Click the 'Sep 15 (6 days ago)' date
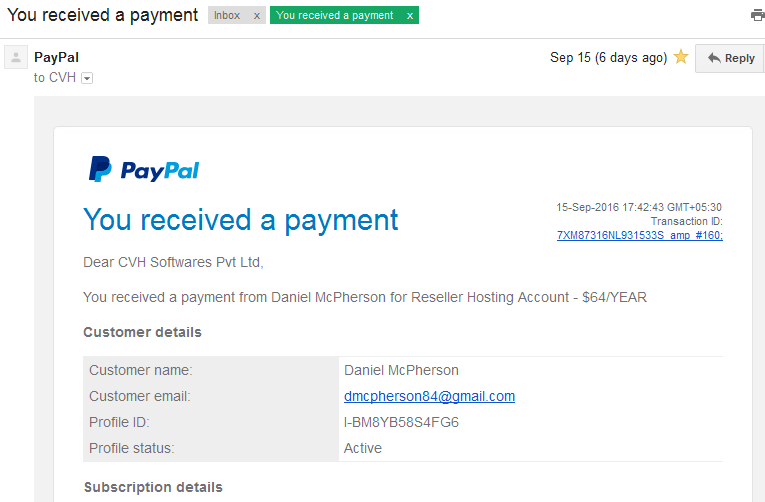This screenshot has height=502, width=765. tap(608, 58)
